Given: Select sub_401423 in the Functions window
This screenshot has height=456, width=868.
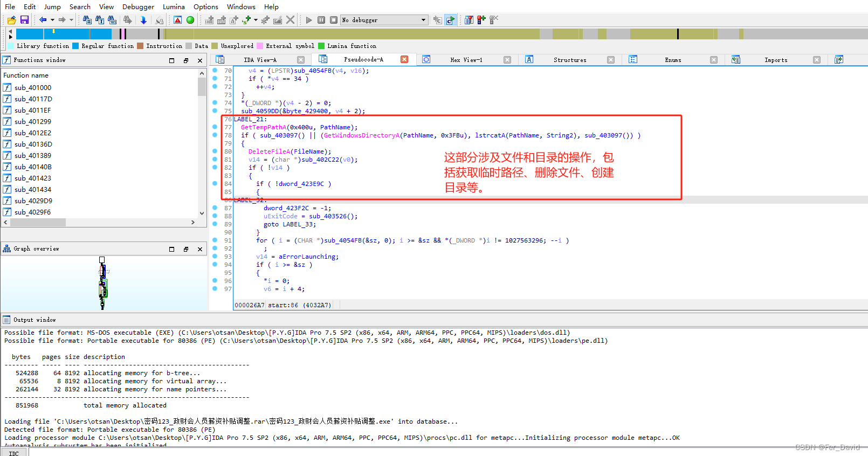Looking at the screenshot, I should tap(33, 178).
